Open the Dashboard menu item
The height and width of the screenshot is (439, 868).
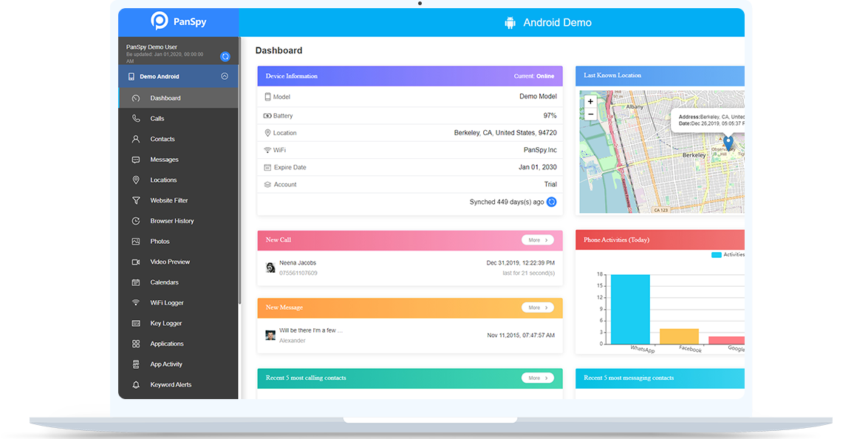178,98
